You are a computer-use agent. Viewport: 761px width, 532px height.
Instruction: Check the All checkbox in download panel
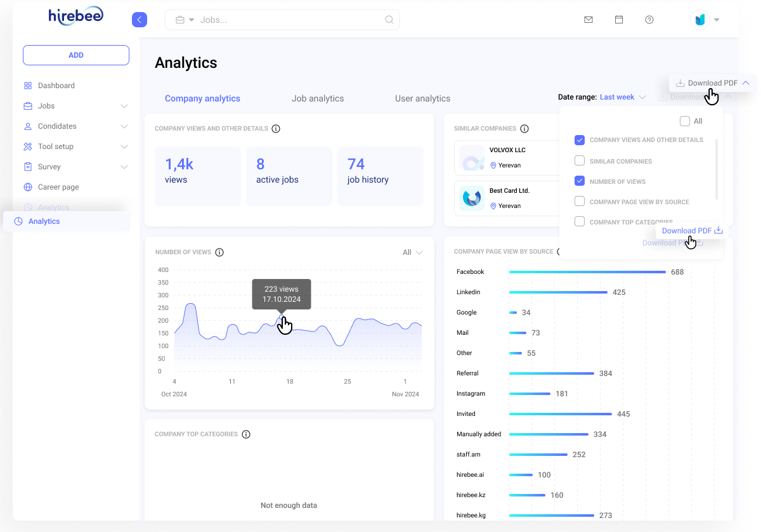click(685, 121)
